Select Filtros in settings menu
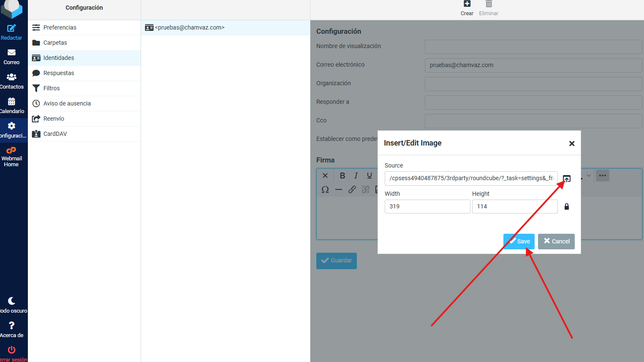 pos(52,88)
